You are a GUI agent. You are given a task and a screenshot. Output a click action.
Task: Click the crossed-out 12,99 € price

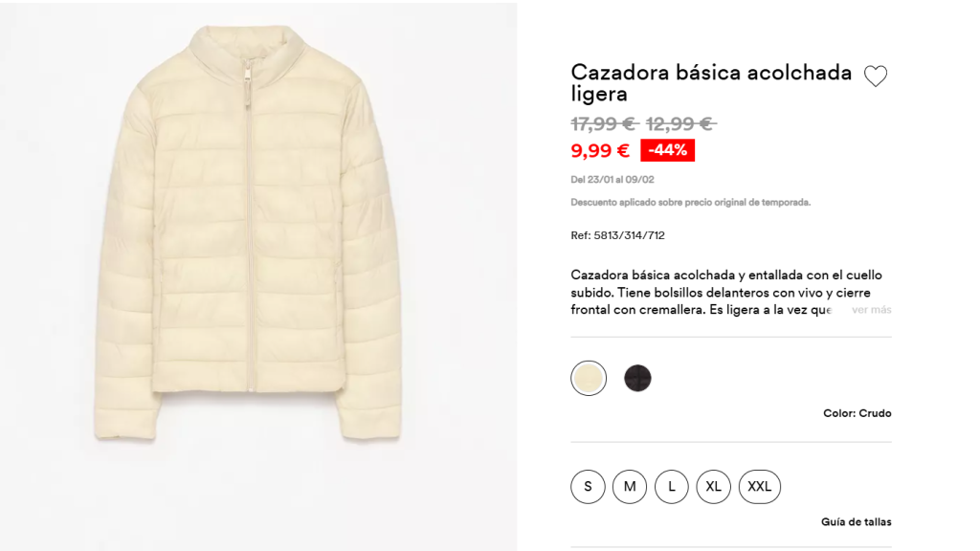(x=680, y=123)
